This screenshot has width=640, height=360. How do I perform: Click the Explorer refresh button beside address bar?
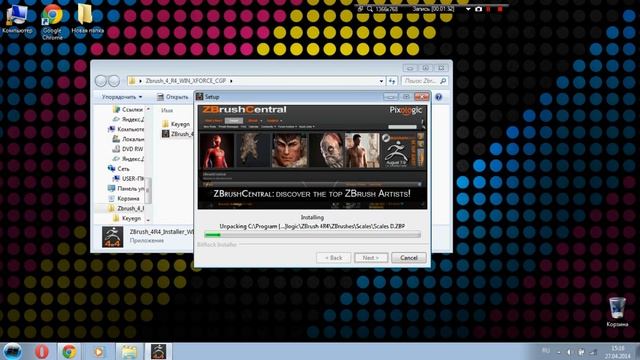(392, 81)
